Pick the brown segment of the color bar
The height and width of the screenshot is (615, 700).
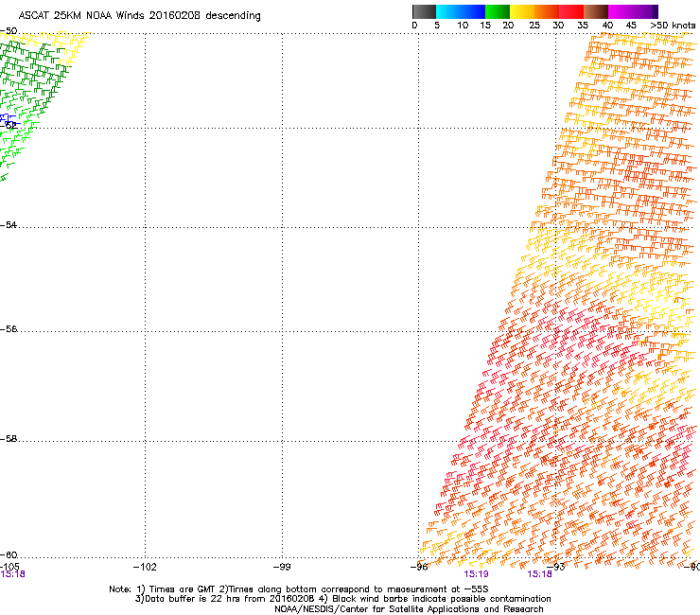click(x=596, y=11)
